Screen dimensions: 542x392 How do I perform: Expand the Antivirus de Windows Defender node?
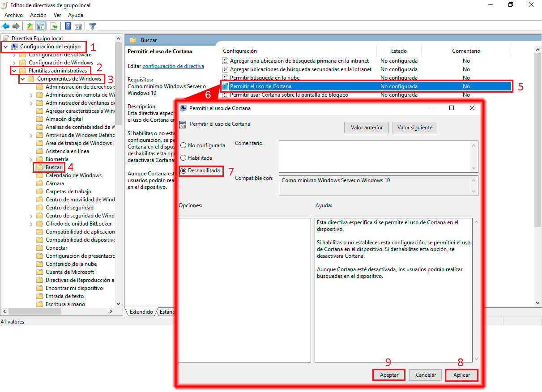31,135
